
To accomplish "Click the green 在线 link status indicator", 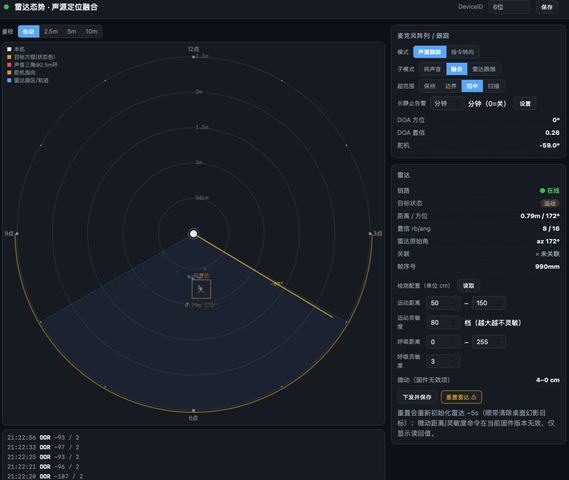I will click(x=549, y=190).
